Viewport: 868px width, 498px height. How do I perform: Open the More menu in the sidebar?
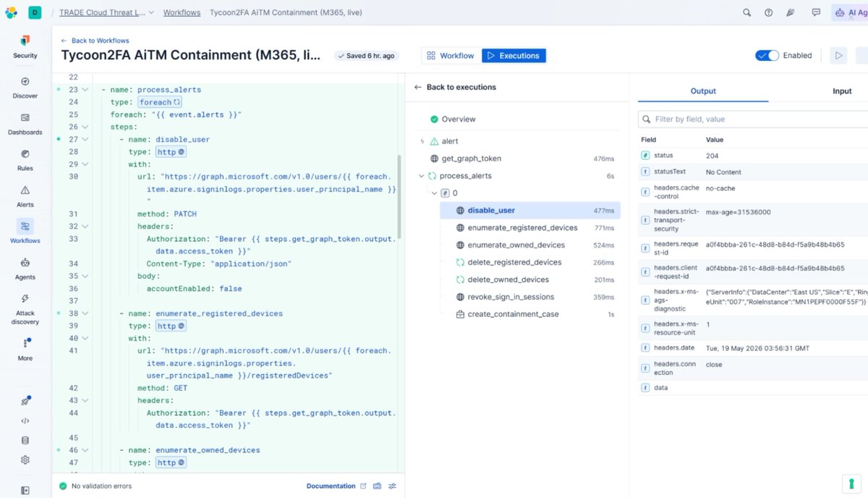pos(25,350)
